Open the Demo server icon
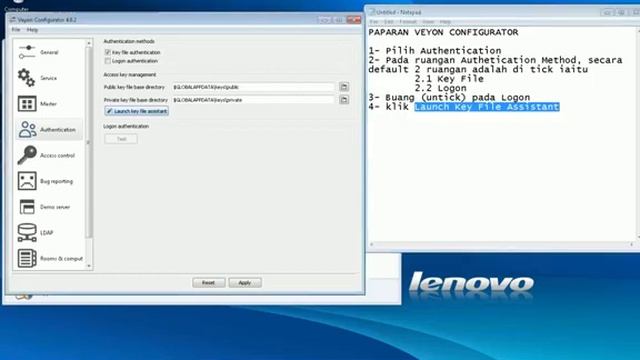This screenshot has height=360, width=640. coord(27,207)
